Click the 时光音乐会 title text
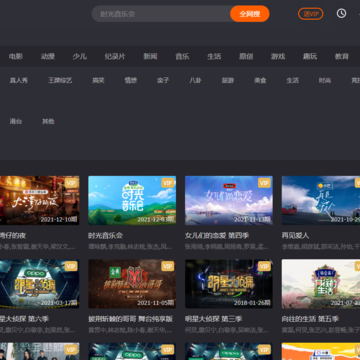Image resolution: width=360 pixels, height=360 pixels. point(105,236)
